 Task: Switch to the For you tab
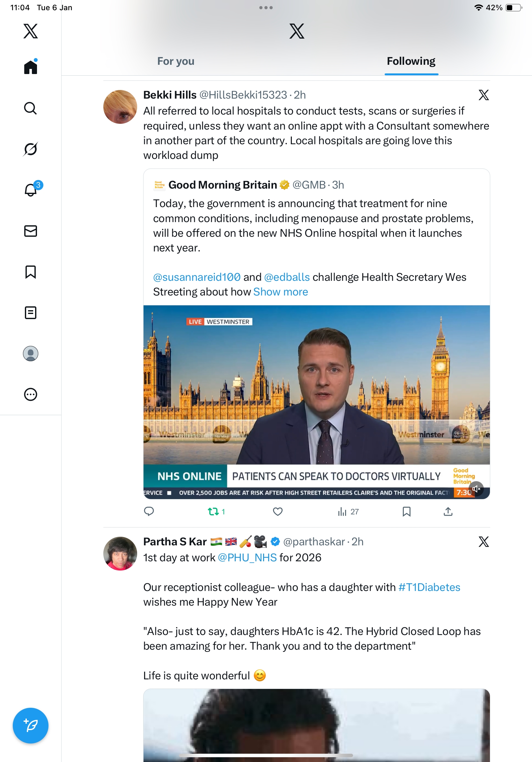[176, 61]
